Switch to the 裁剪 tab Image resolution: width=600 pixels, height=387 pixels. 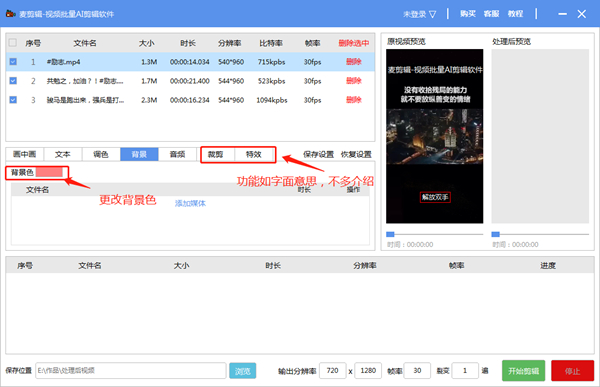[216, 154]
